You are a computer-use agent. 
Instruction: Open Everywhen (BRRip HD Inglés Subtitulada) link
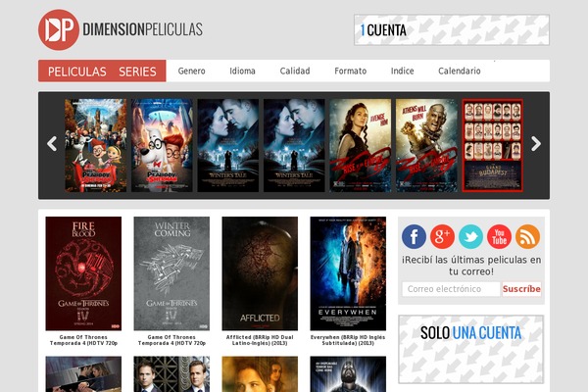coord(348,340)
